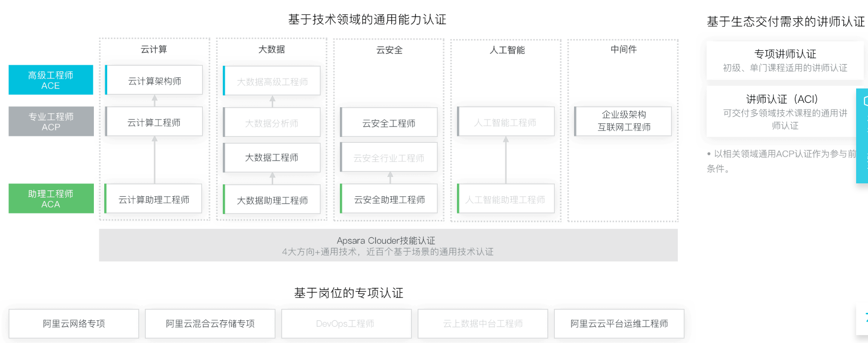Click the 专项讲师认证 card
The image size is (868, 343).
click(785, 60)
